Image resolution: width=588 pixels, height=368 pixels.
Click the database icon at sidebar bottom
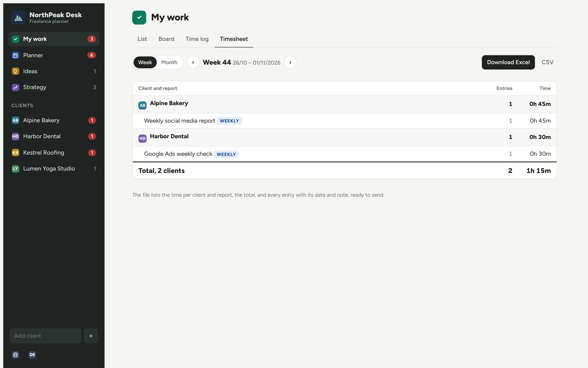16,355
